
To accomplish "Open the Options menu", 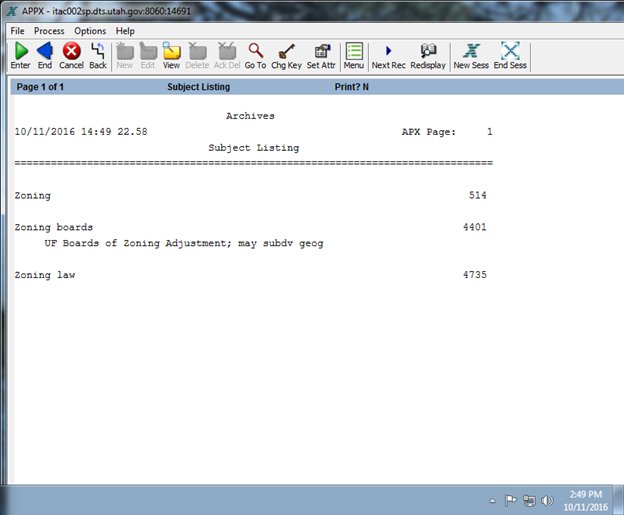I will coord(90,31).
